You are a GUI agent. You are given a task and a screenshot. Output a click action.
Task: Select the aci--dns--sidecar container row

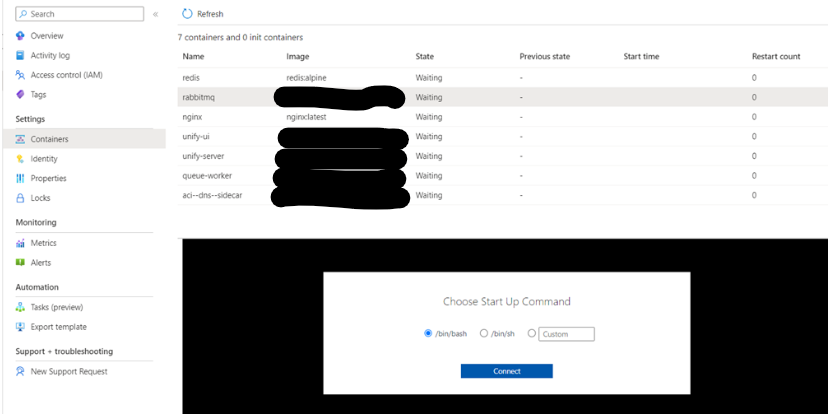503,195
